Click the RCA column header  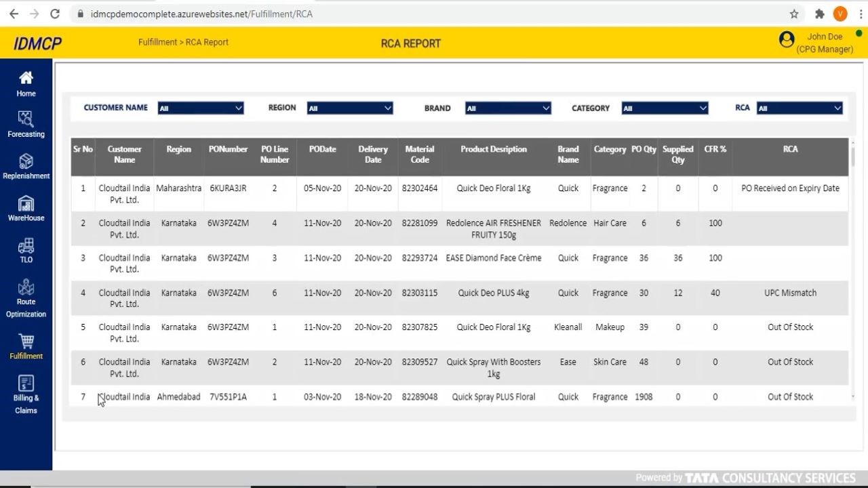pos(791,149)
